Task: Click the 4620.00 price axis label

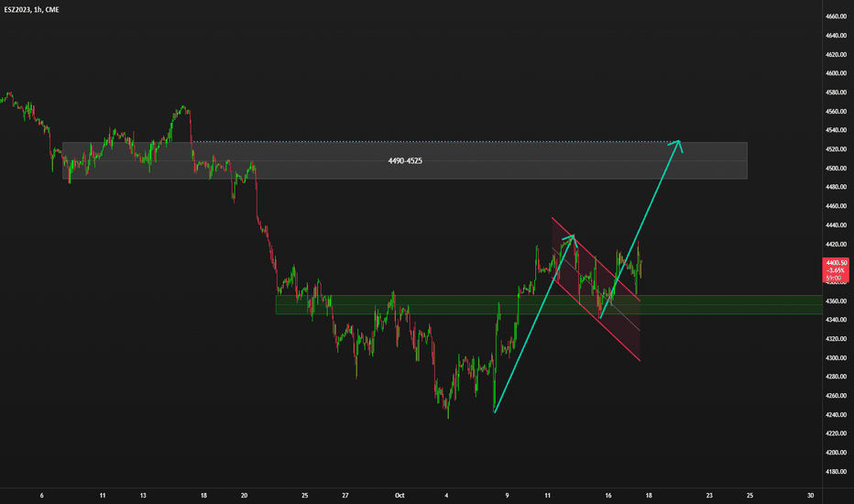Action: [836, 54]
